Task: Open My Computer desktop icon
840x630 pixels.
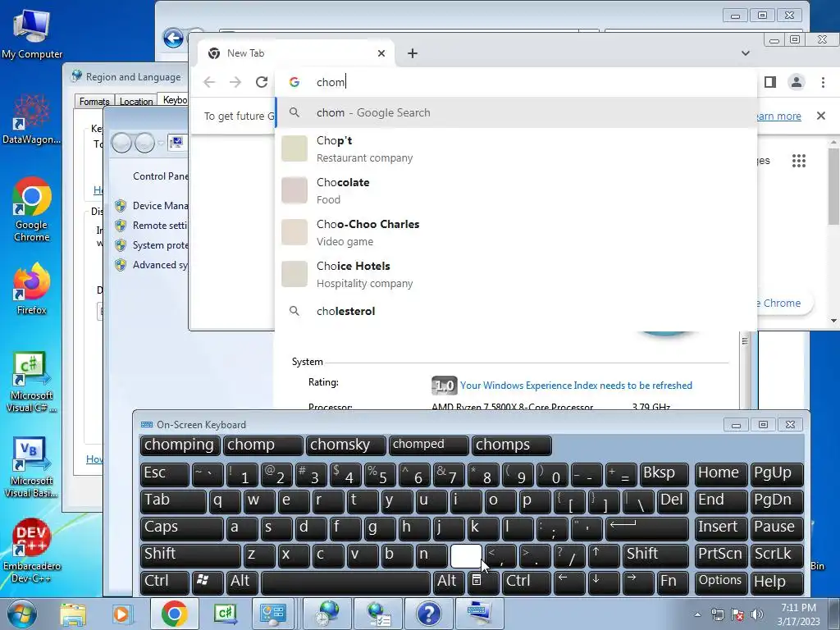Action: [32, 33]
